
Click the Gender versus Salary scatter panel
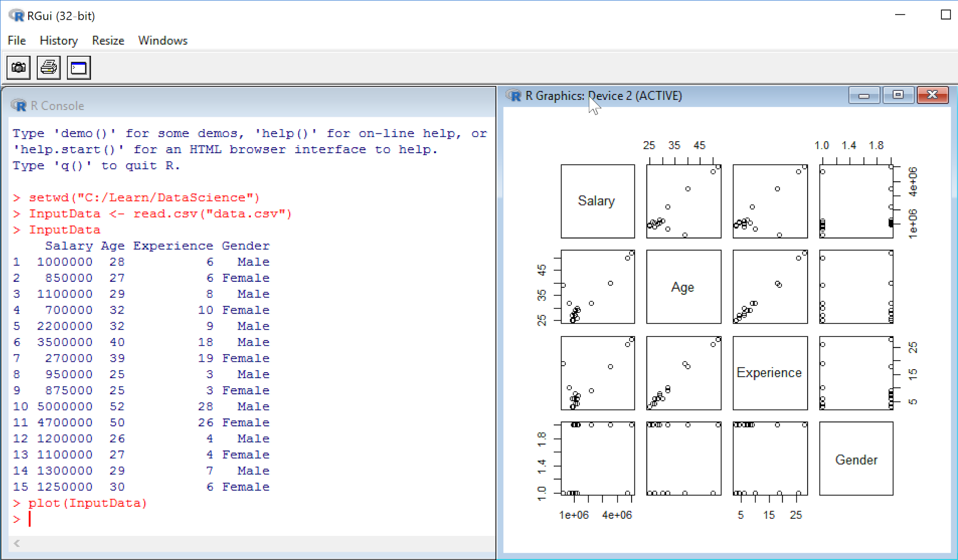[598, 459]
